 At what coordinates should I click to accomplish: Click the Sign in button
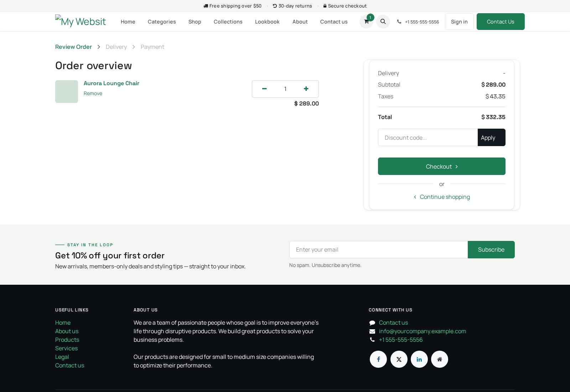point(459,22)
